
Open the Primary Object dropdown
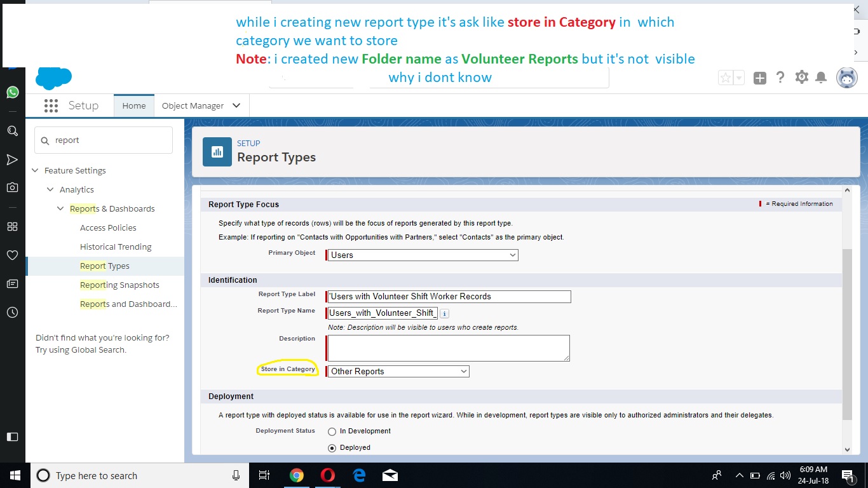(x=423, y=255)
